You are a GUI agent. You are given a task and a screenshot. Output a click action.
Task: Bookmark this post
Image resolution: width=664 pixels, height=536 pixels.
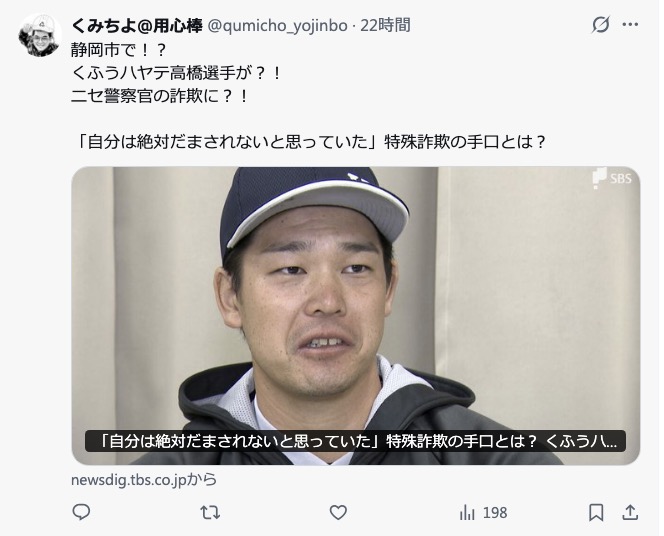596,513
